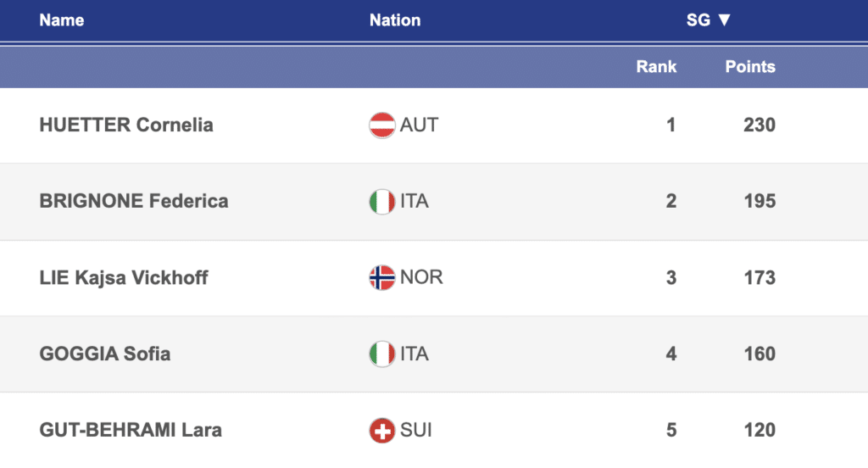Click the Points sub-header
This screenshot has height=468, width=868.
click(x=750, y=66)
